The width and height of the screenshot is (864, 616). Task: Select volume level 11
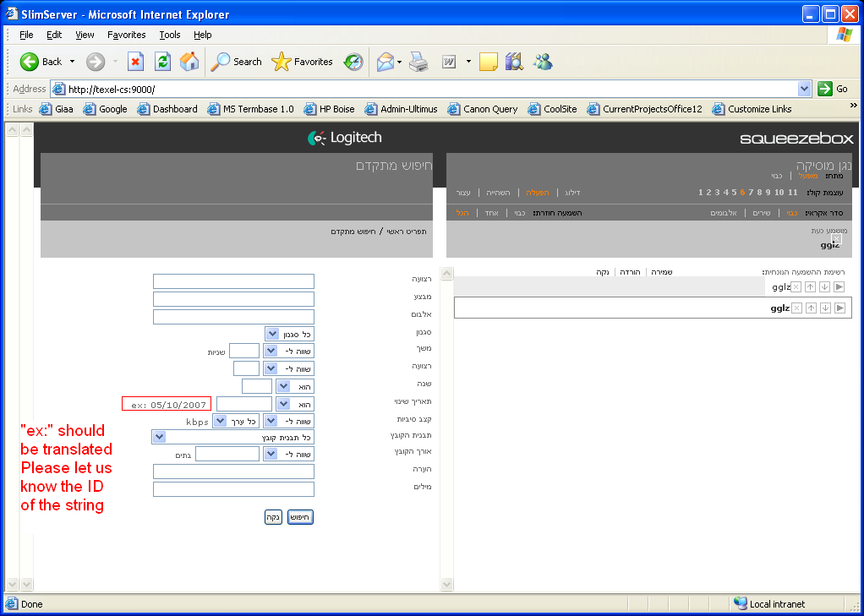pyautogui.click(x=792, y=193)
